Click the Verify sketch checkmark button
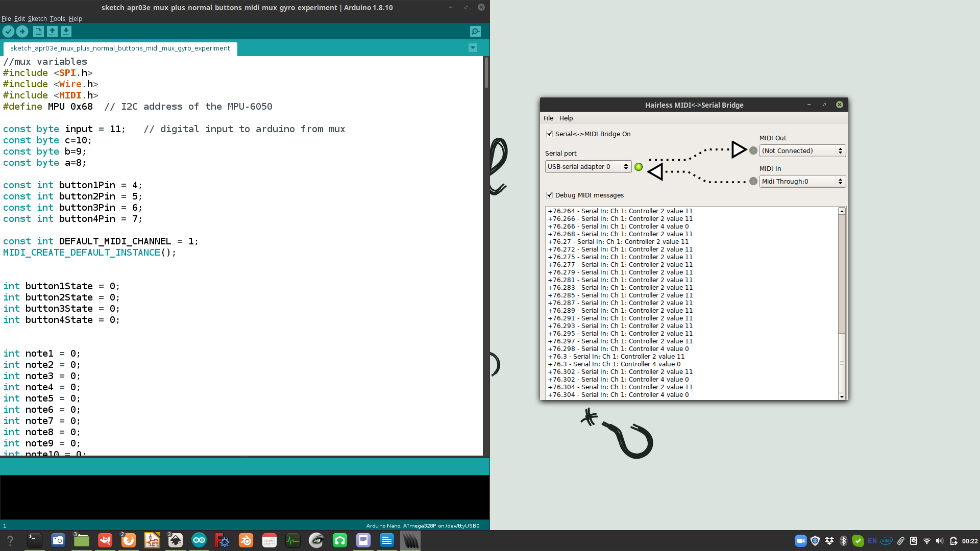980x551 pixels. (x=8, y=32)
